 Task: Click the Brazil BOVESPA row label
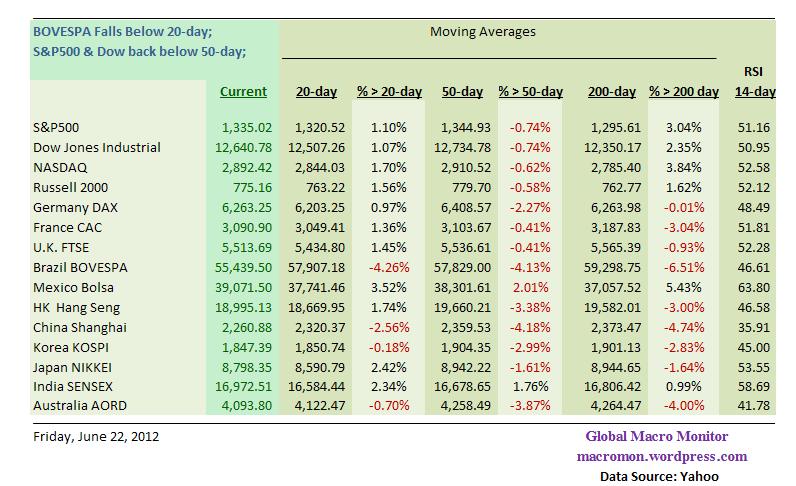click(82, 268)
